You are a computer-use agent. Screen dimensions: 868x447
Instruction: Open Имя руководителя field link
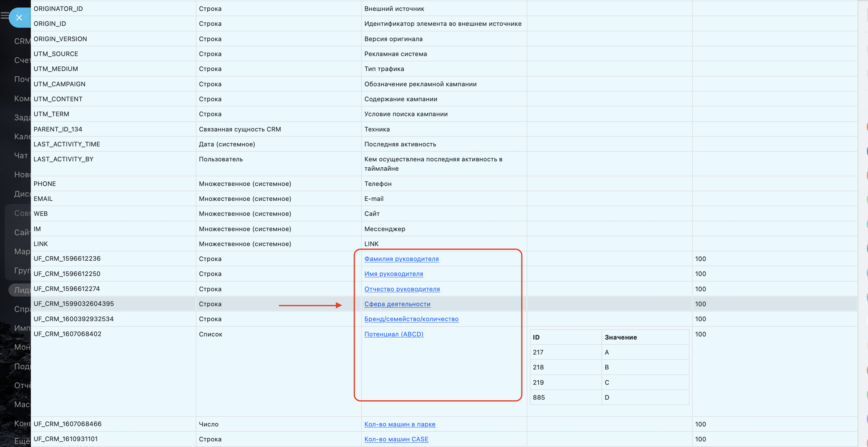[x=394, y=274]
